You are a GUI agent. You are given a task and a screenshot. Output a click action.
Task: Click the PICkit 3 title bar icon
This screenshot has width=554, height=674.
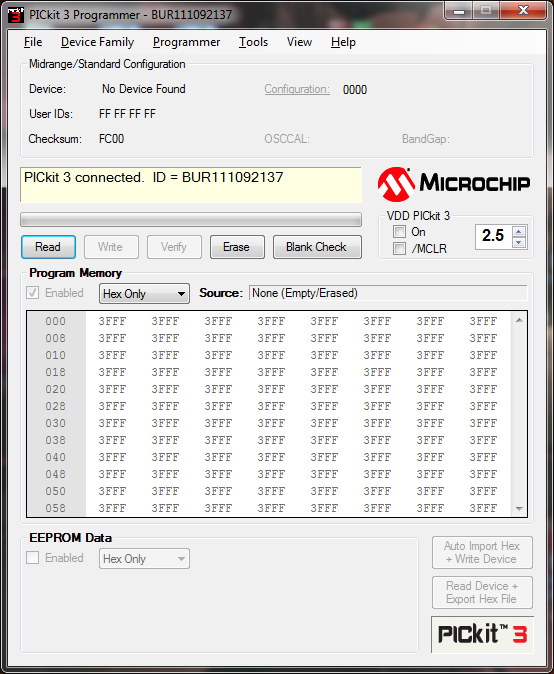click(x=15, y=14)
